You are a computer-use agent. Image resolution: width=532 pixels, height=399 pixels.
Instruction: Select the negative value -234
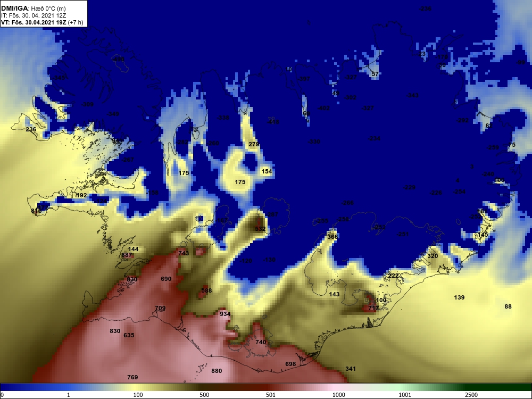click(x=374, y=138)
